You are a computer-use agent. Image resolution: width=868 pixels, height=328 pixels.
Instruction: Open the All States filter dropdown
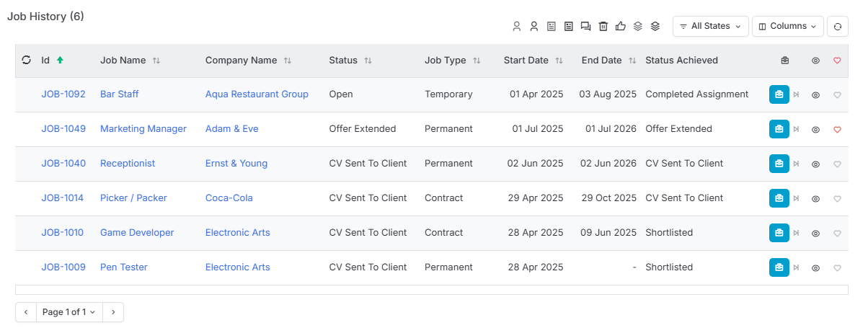(710, 26)
